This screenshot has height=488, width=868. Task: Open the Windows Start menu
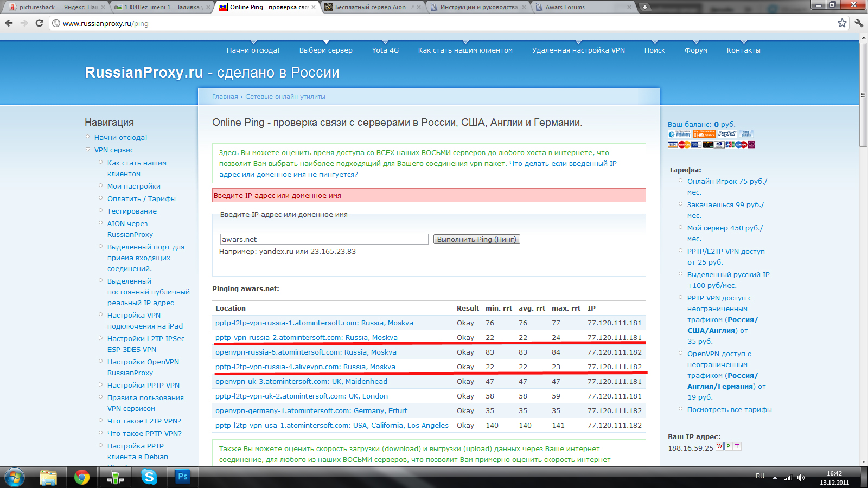pos(15,478)
